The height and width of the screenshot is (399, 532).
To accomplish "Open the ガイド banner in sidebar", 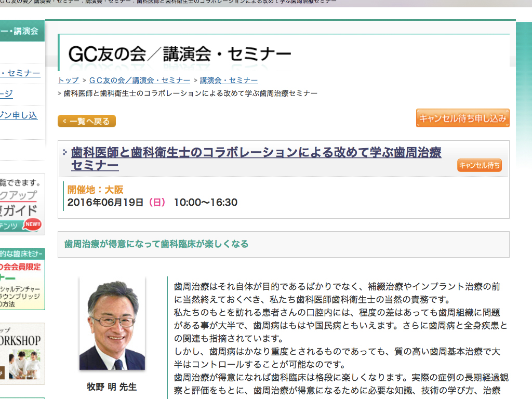I will (22, 204).
